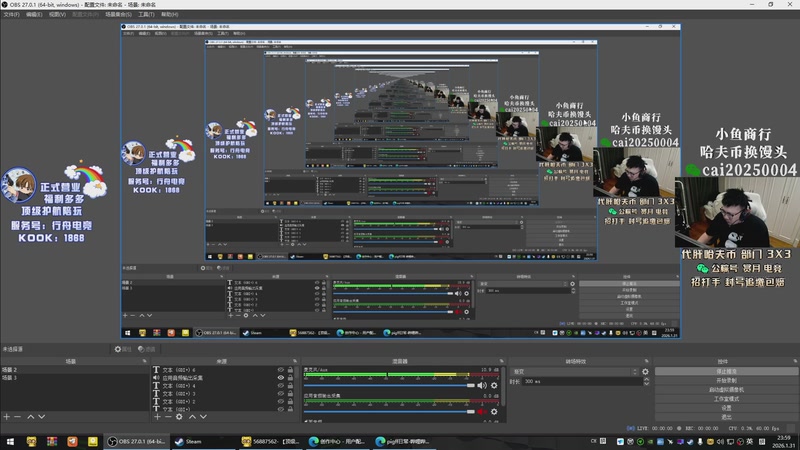This screenshot has width=800, height=450.
Task: Remove selected source with minus icon
Action: click(x=168, y=417)
